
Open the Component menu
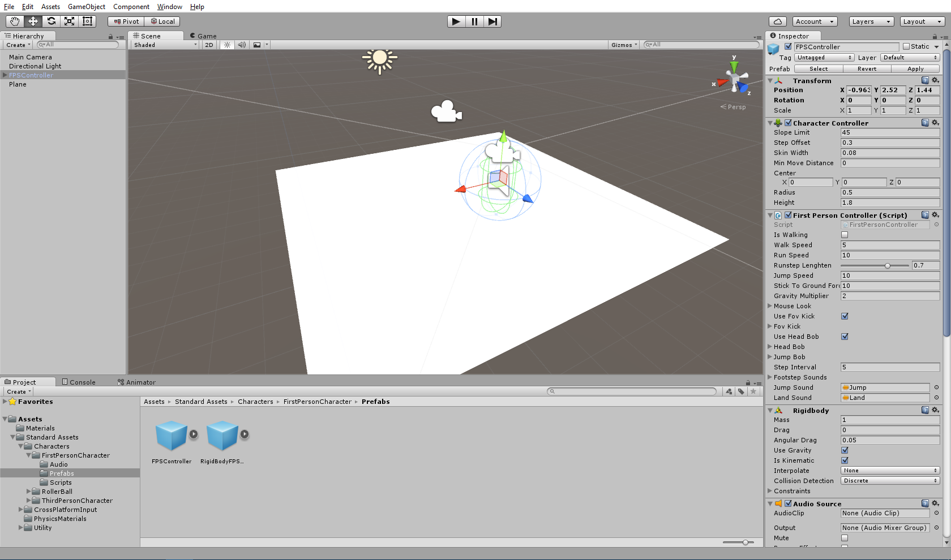point(131,7)
